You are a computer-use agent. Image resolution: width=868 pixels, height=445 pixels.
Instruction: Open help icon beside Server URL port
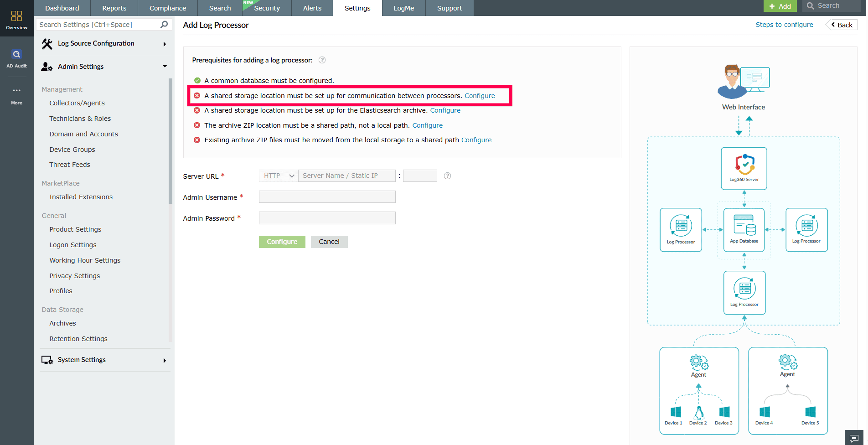(448, 176)
